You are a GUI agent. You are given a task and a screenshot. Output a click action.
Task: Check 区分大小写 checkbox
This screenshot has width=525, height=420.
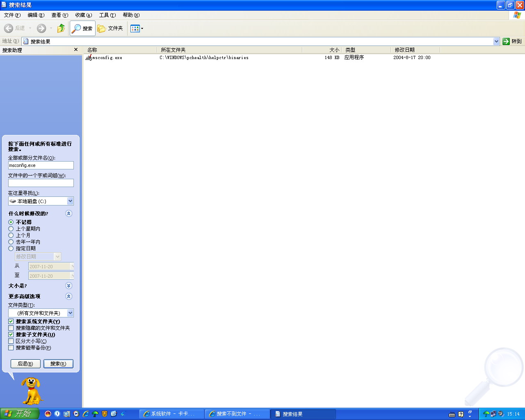11,341
